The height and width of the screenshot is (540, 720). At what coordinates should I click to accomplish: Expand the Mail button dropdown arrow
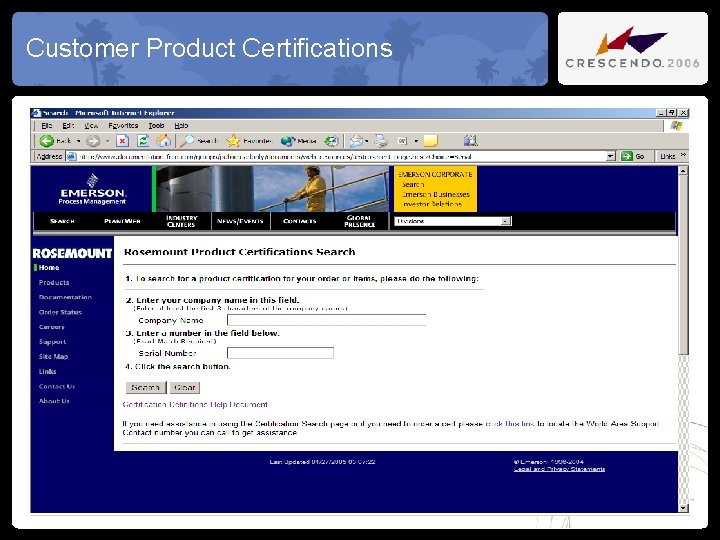tap(366, 141)
